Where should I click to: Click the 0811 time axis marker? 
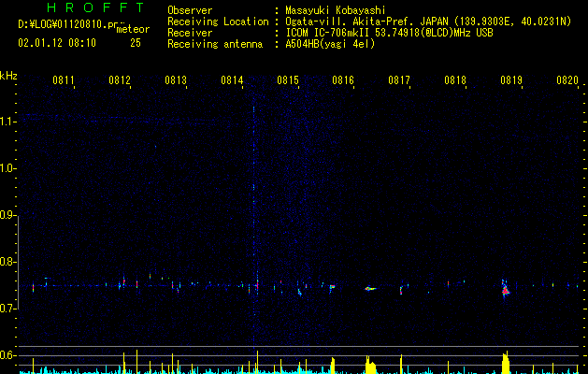pos(64,80)
